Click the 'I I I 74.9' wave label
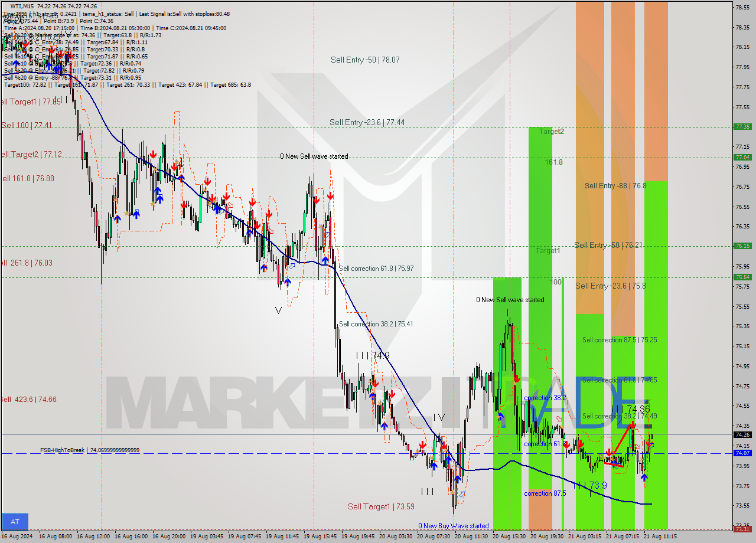This screenshot has height=543, width=756. point(373,355)
